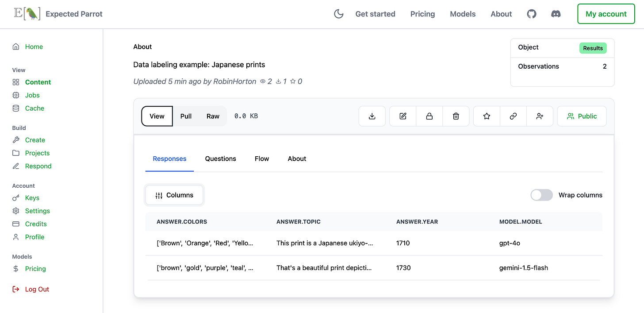
Task: Click the Profile person icon
Action: tap(16, 237)
